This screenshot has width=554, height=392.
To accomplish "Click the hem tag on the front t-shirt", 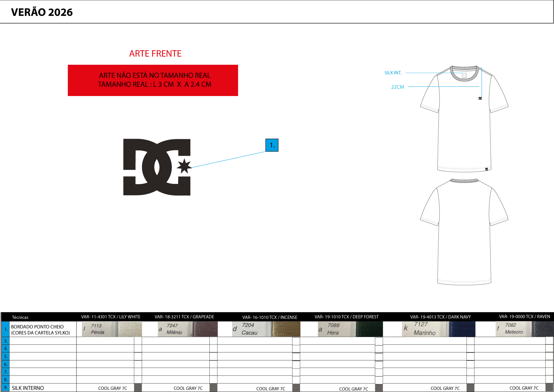I will (x=486, y=169).
